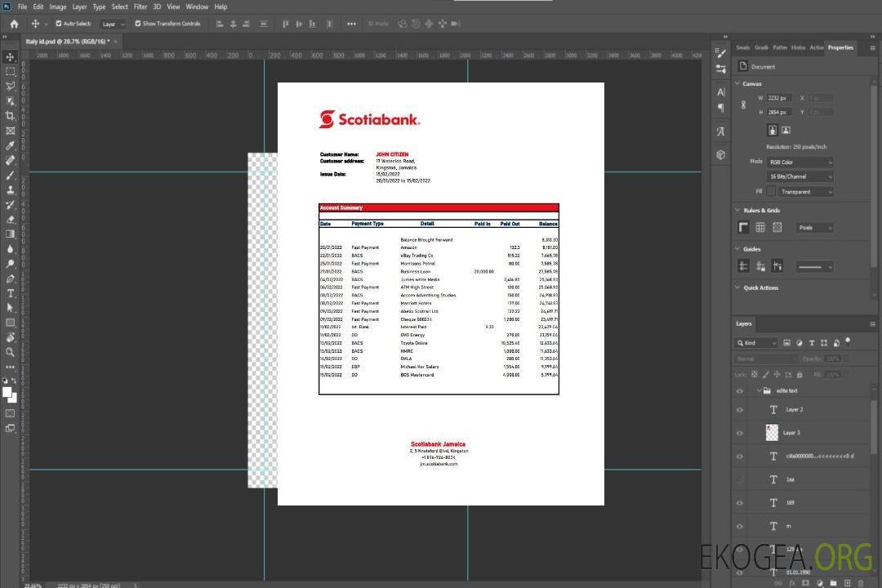Click the canvas Fill color swatch
The image size is (882, 588).
(772, 192)
